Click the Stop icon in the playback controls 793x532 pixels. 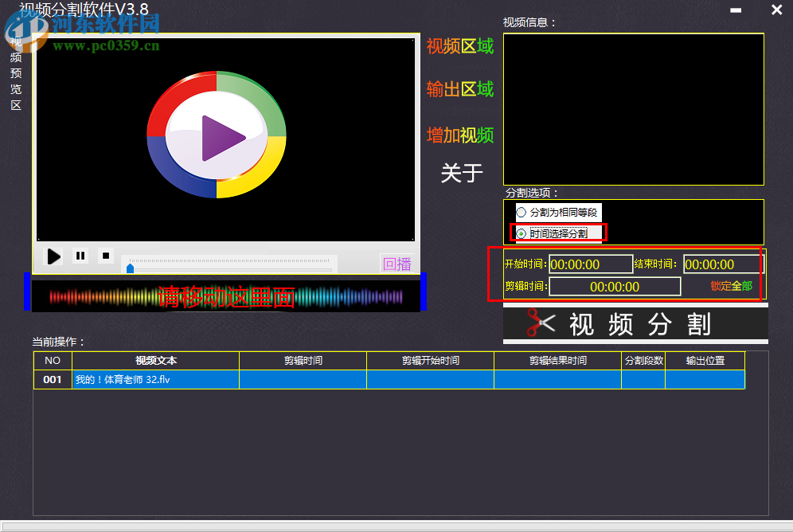tap(105, 255)
